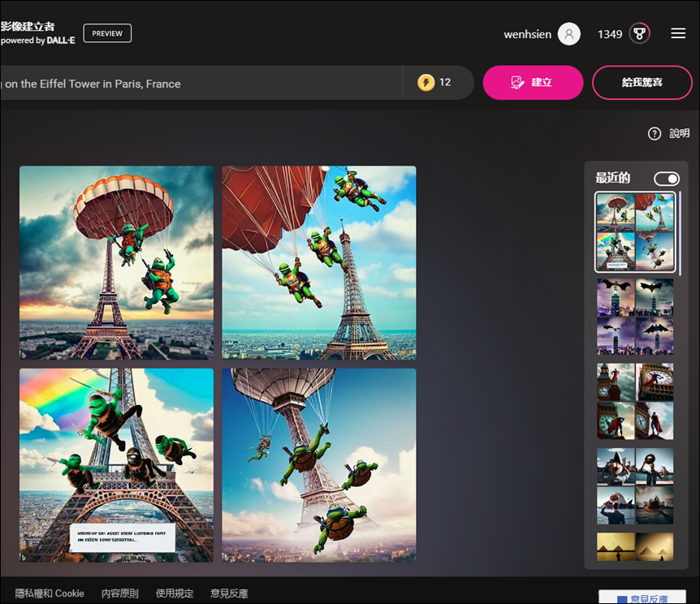Click the recent panel scrollbar

click(680, 234)
